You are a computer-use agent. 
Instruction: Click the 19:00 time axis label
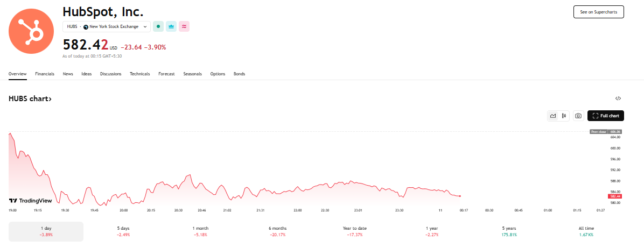pos(13,210)
